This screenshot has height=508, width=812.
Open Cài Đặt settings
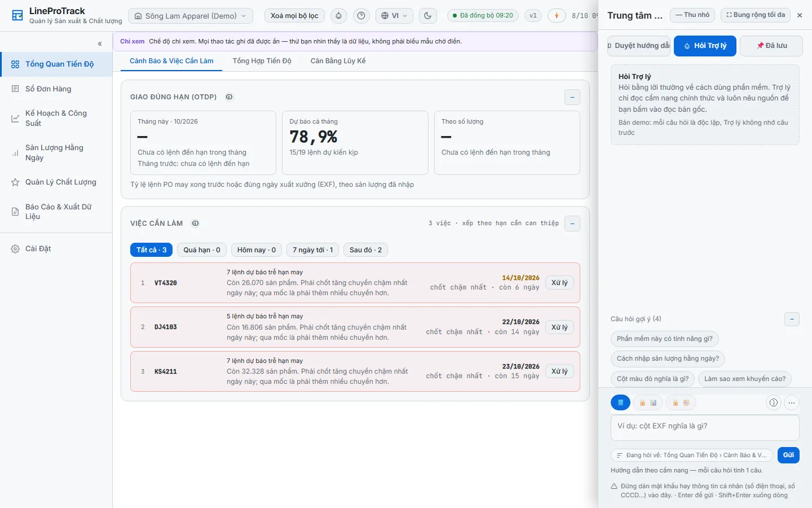(56, 248)
